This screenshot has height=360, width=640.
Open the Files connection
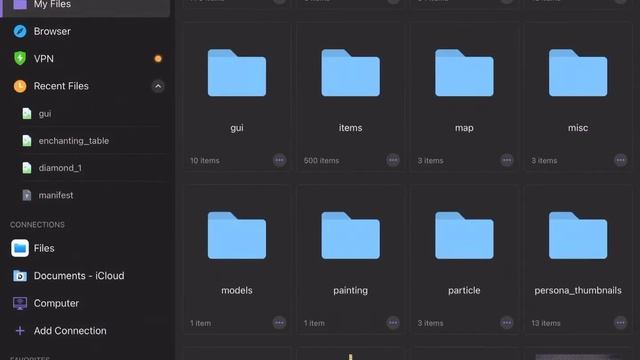pyautogui.click(x=86, y=248)
